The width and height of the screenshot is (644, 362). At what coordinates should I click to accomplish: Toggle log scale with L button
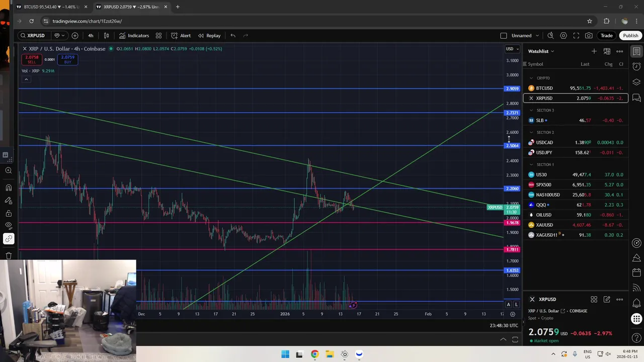(516, 305)
